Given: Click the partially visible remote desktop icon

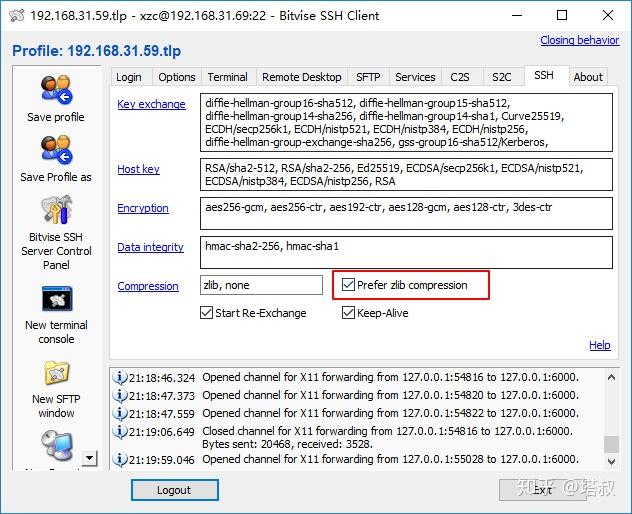Looking at the screenshot, I should click(x=57, y=446).
